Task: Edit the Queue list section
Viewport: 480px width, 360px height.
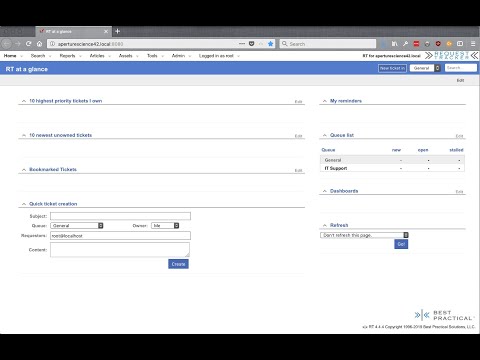Action: [459, 136]
